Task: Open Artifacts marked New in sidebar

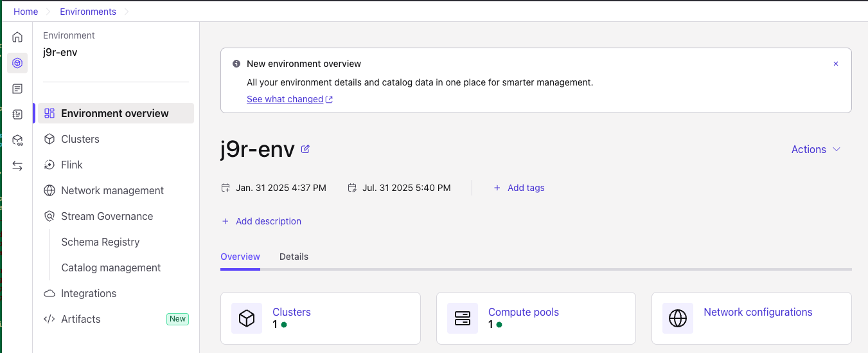Action: (x=80, y=319)
